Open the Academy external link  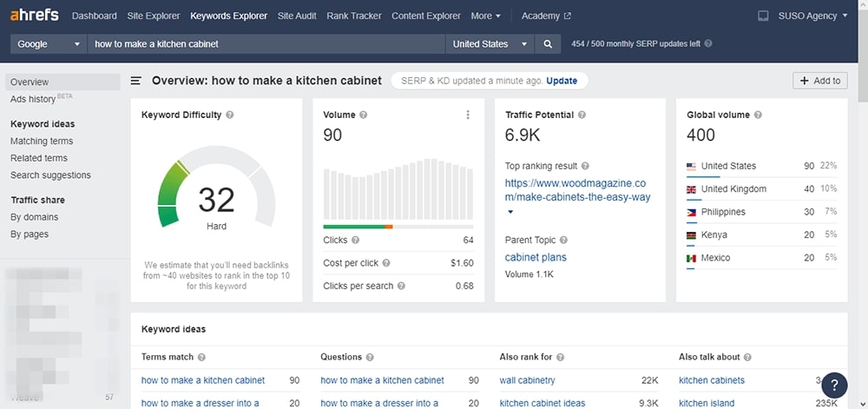point(546,16)
